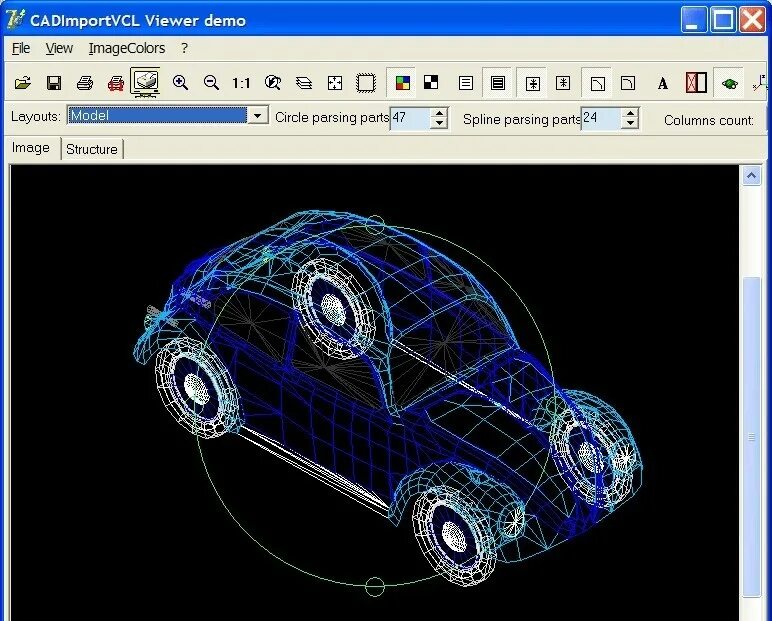Increase Circle parsing parts with up arrow
The width and height of the screenshot is (772, 621).
click(439, 113)
